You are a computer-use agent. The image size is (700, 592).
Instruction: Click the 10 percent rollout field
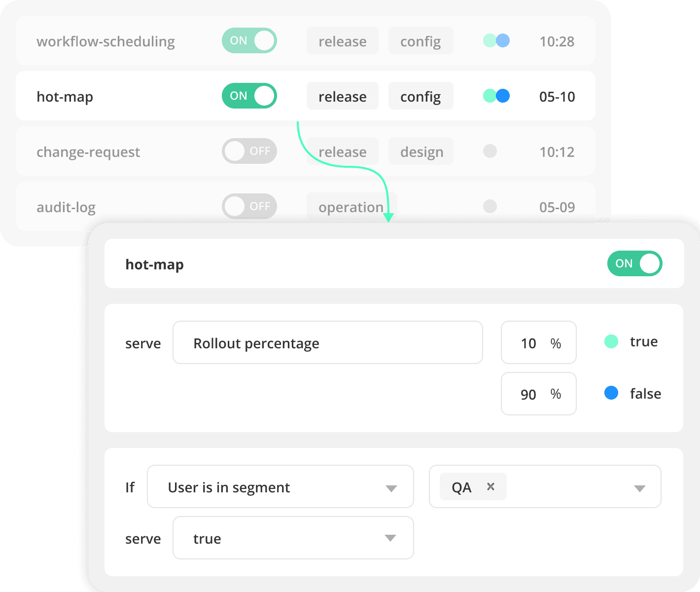538,343
